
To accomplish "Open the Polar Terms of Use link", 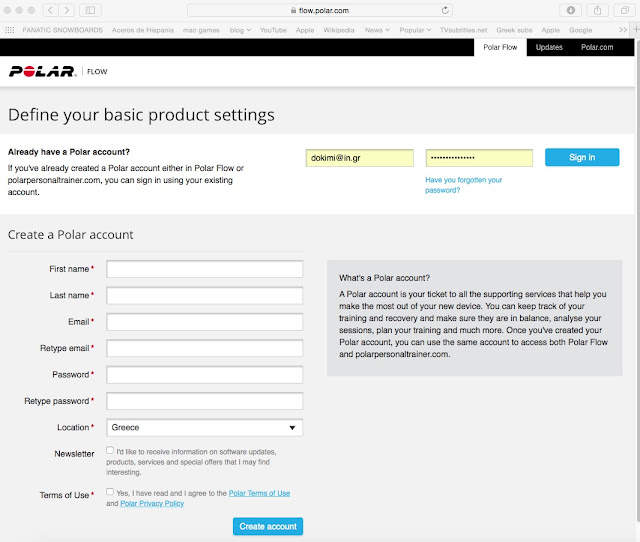I will 259,493.
